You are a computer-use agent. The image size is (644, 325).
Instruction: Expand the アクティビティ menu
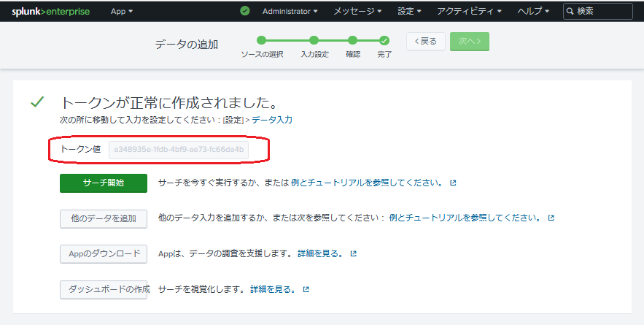pos(469,12)
